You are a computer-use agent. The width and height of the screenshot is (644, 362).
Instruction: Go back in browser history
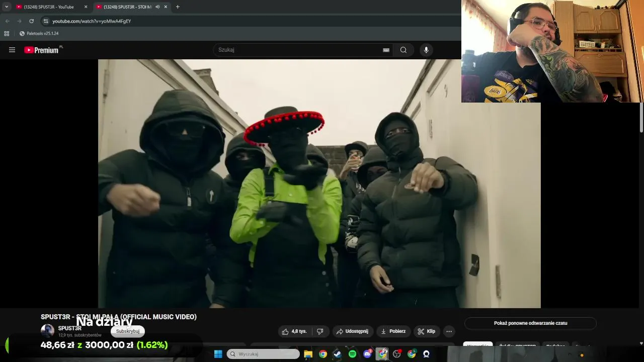(x=7, y=21)
